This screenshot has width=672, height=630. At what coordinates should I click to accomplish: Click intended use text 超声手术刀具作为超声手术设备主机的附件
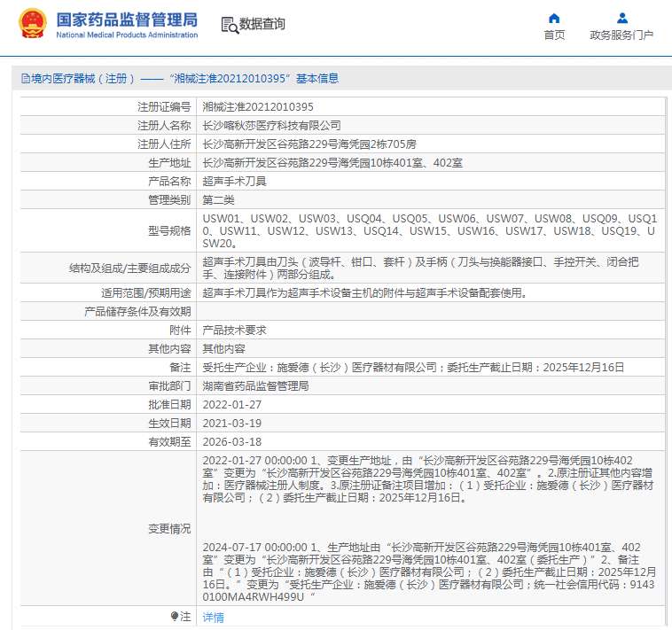point(364,293)
